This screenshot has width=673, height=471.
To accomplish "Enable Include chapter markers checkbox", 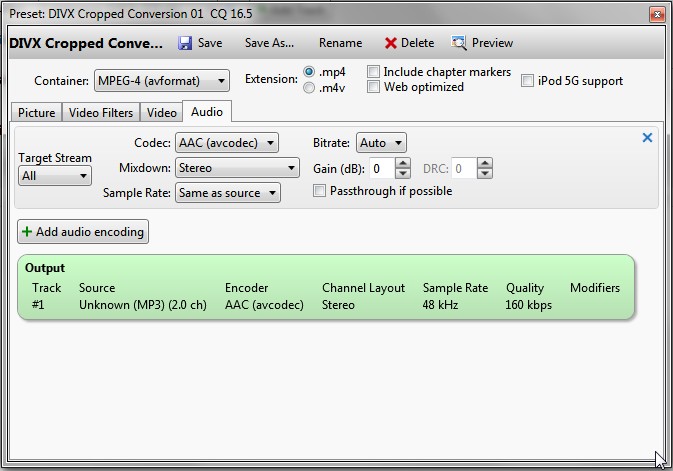I will (373, 71).
